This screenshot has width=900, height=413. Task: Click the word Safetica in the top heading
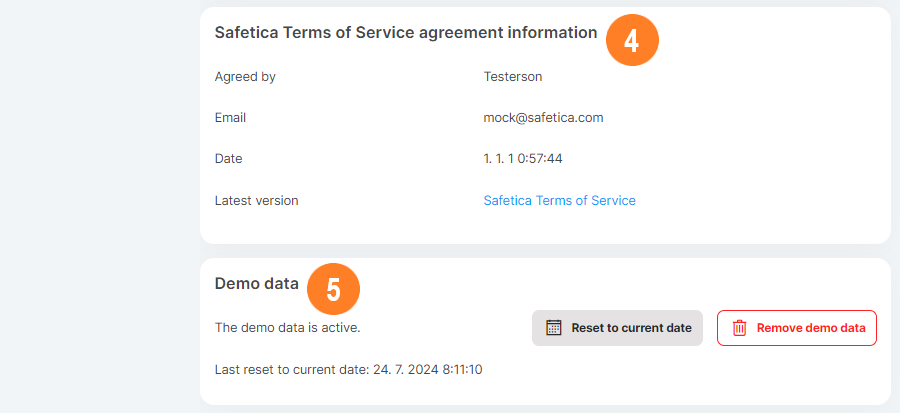point(246,32)
